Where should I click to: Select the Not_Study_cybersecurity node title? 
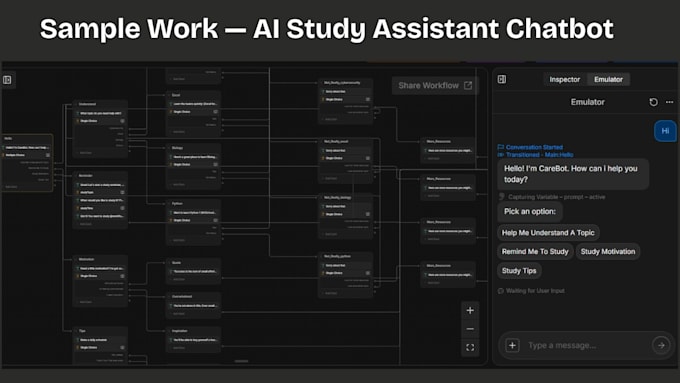click(342, 82)
